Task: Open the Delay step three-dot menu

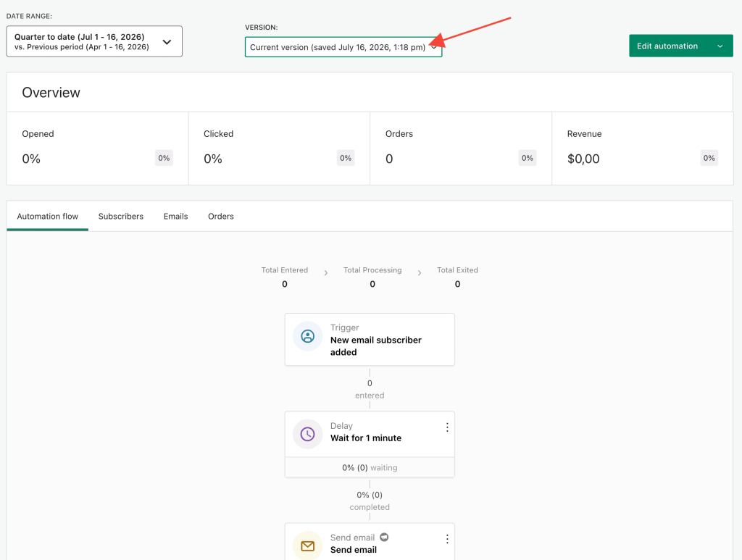Action: coord(447,427)
